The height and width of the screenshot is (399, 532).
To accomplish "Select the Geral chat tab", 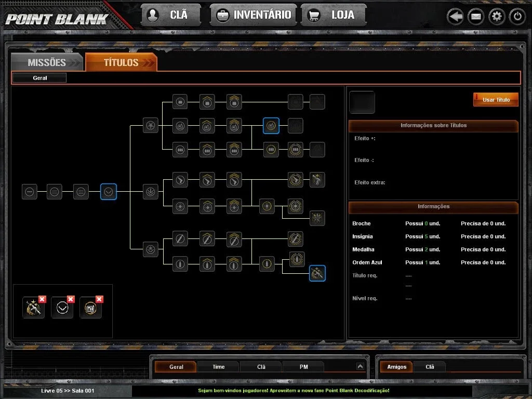I will pyautogui.click(x=176, y=367).
